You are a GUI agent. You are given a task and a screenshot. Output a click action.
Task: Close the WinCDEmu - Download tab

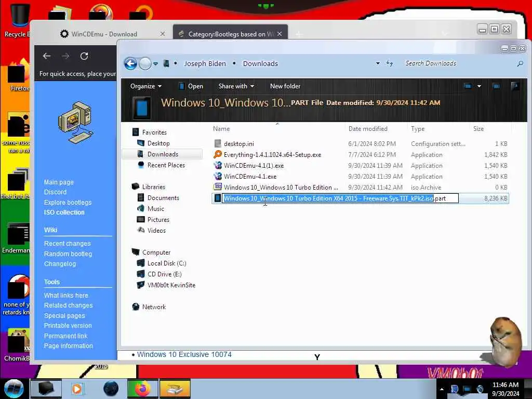pos(163,34)
